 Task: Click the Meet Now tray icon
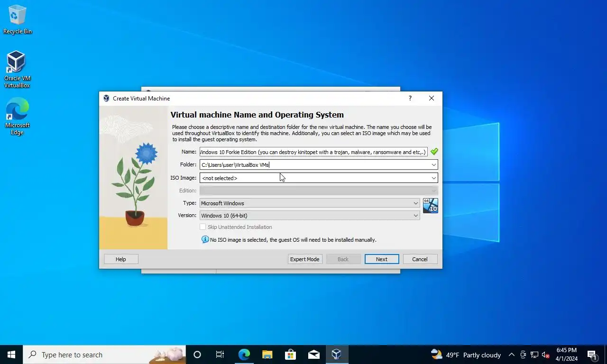(523, 355)
